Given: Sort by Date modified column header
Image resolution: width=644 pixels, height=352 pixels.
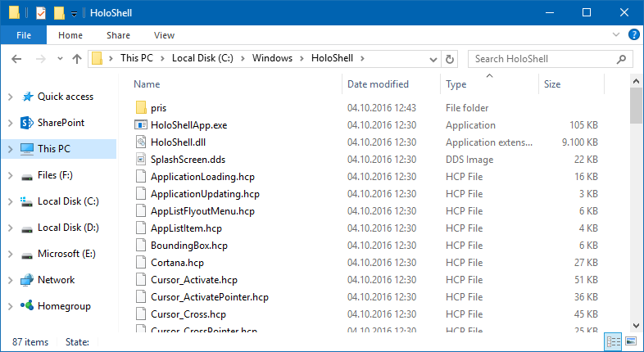Looking at the screenshot, I should (378, 84).
